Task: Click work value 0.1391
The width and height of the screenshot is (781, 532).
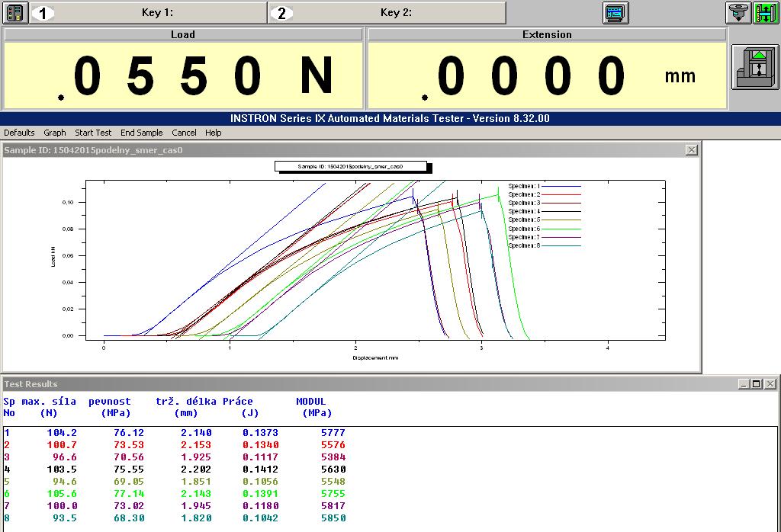Action: coord(261,494)
